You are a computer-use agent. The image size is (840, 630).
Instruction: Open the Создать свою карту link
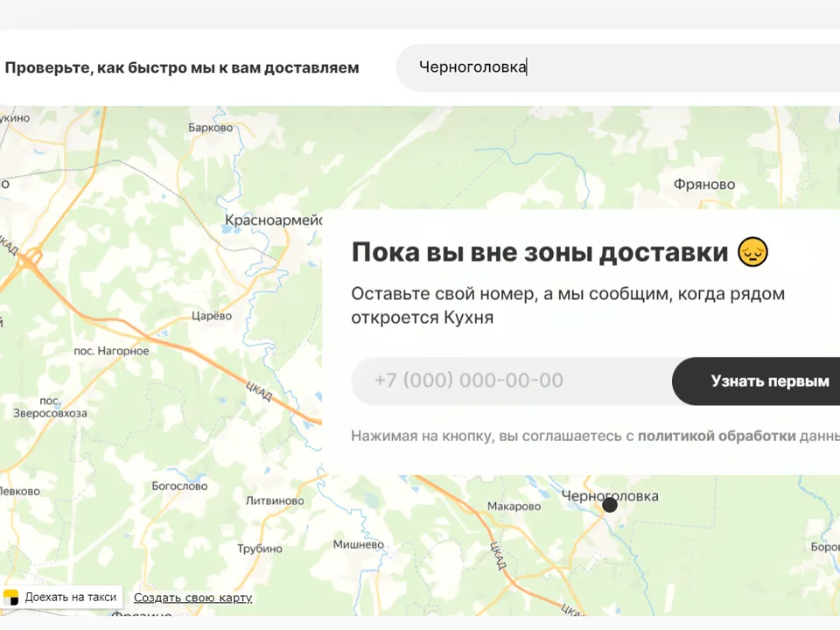point(192,597)
